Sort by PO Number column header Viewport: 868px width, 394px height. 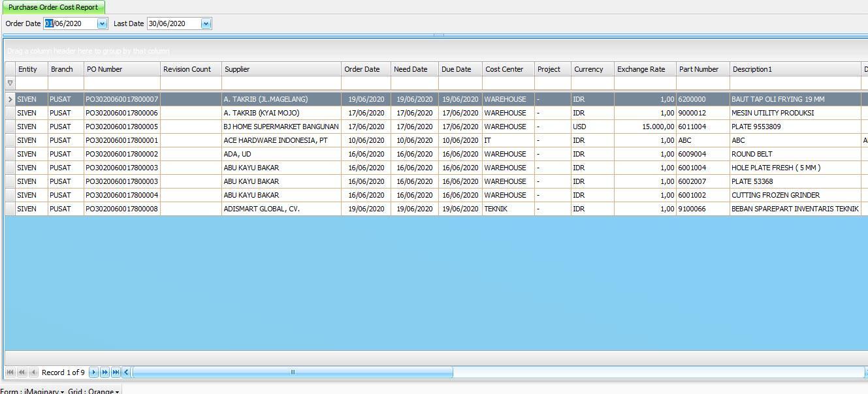tap(122, 69)
